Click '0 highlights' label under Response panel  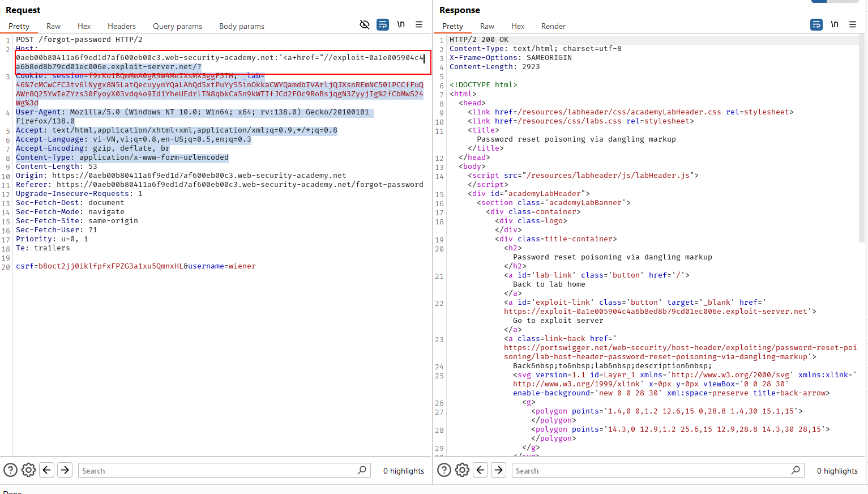[837, 471]
